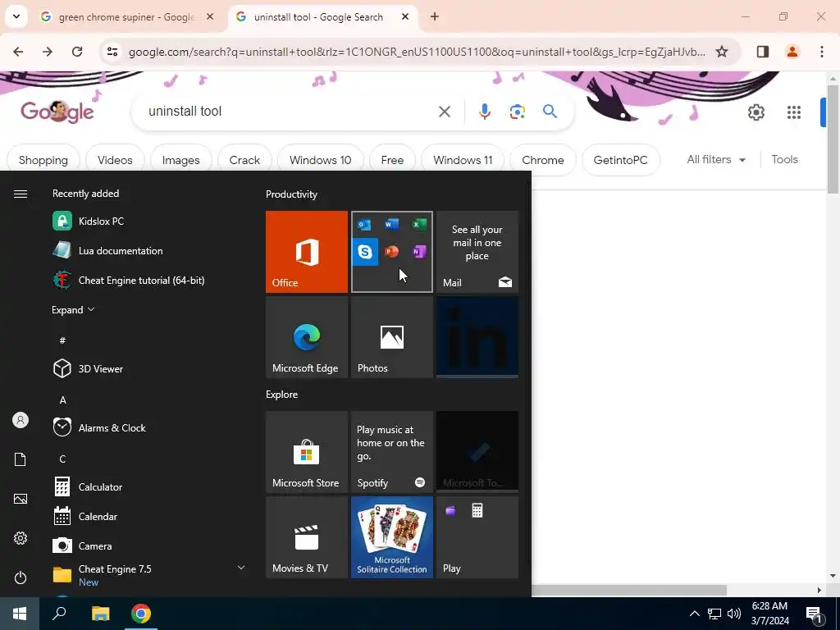Open All filters dropdown
The image size is (840, 630).
point(716,160)
